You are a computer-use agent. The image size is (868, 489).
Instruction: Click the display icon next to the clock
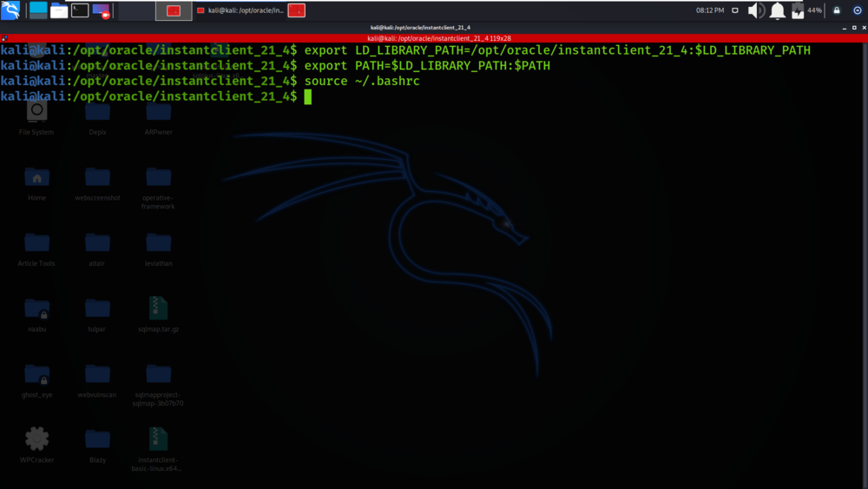[x=735, y=10]
